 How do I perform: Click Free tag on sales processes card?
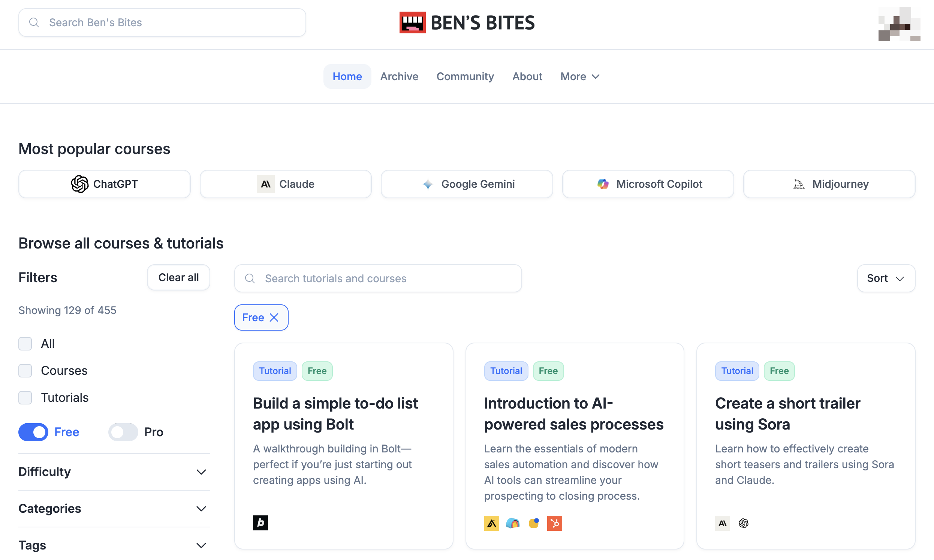click(548, 371)
